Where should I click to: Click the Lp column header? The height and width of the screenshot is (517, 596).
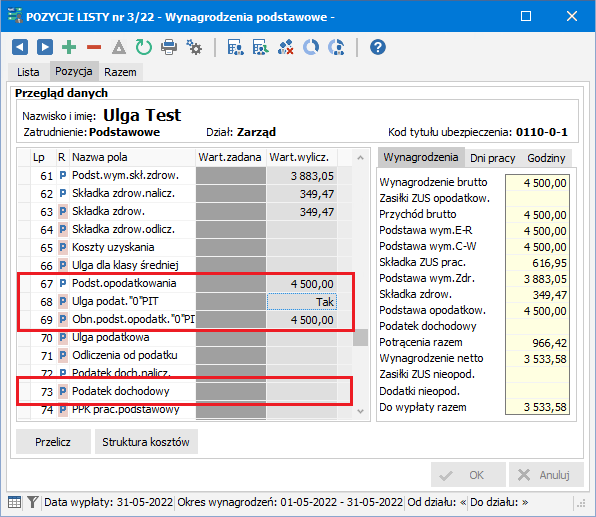pyautogui.click(x=43, y=157)
